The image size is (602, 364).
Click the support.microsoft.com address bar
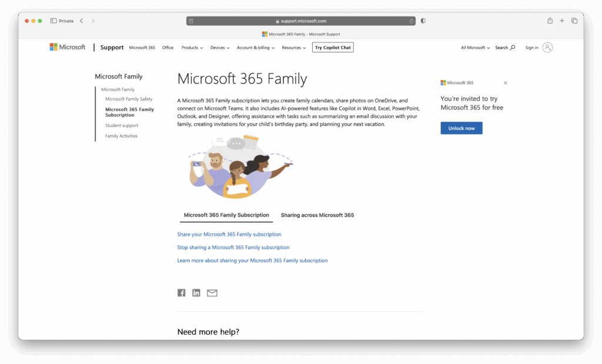300,21
